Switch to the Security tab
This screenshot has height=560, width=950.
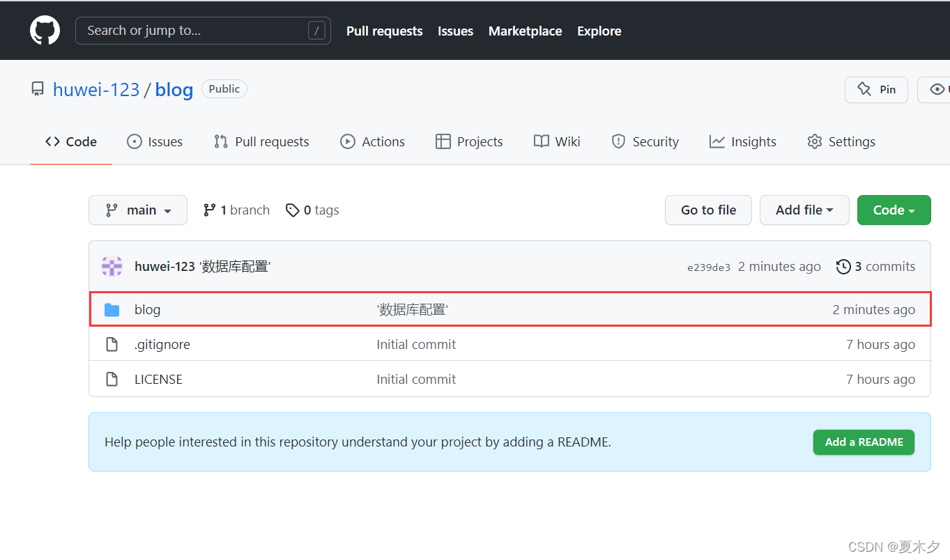tap(645, 141)
